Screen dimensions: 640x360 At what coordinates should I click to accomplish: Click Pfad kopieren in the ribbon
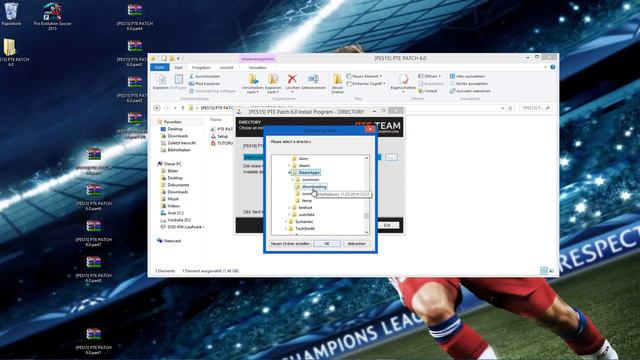(204, 84)
